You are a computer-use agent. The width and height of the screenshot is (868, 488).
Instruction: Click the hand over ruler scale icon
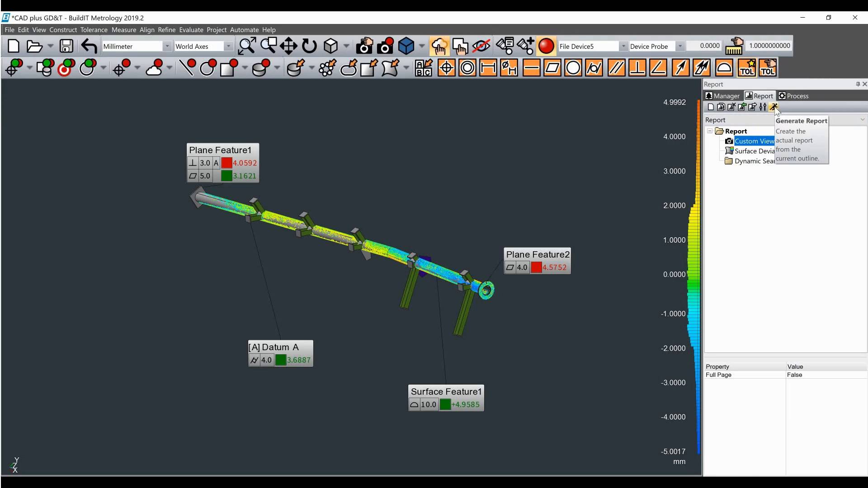click(735, 46)
